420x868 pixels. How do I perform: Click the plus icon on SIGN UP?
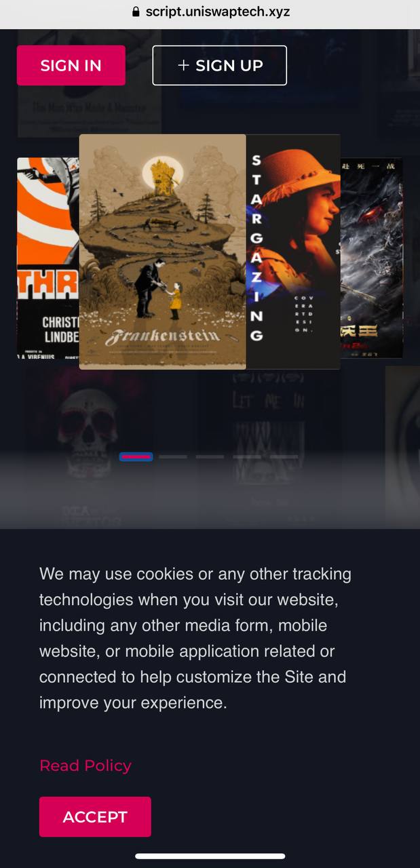(x=183, y=65)
